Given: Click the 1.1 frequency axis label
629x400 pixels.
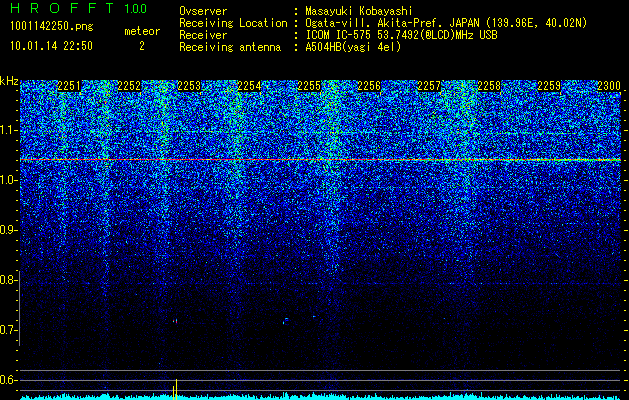Looking at the screenshot, I should click(8, 130).
